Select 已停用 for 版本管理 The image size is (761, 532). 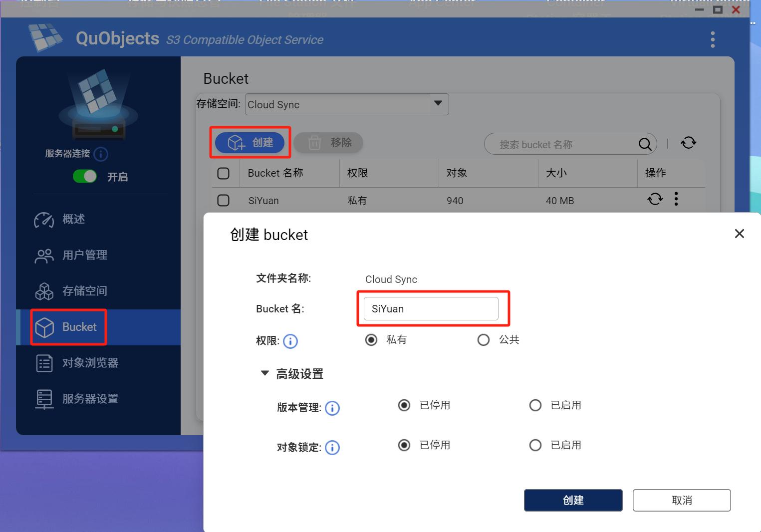[404, 405]
